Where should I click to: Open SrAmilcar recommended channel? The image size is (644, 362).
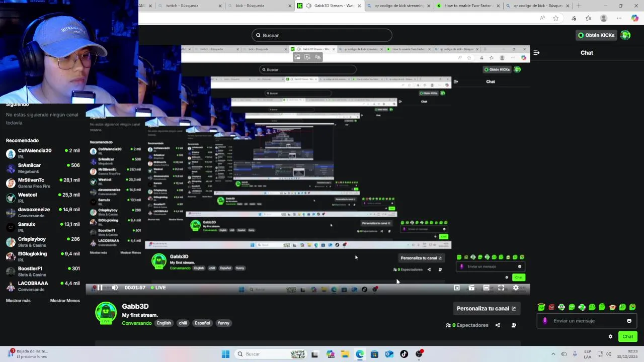tap(43, 168)
